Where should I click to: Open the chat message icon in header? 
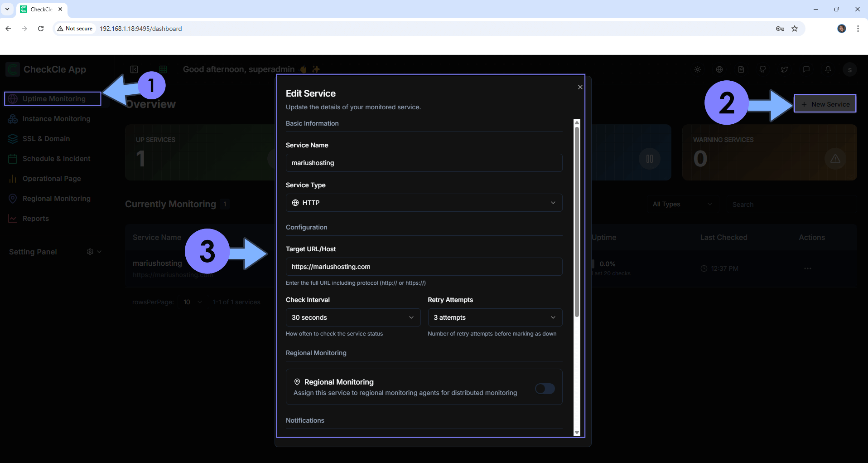[x=806, y=69]
